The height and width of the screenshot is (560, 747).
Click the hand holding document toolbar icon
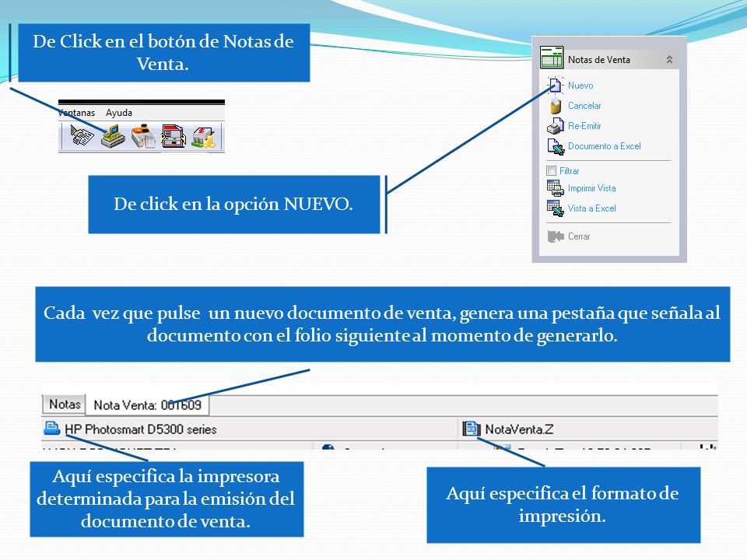(82, 136)
